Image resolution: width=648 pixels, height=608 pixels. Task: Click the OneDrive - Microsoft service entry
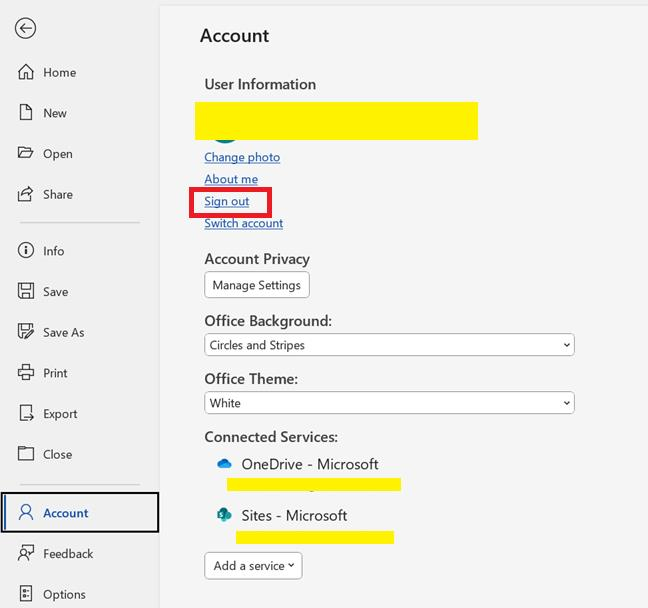pyautogui.click(x=310, y=464)
